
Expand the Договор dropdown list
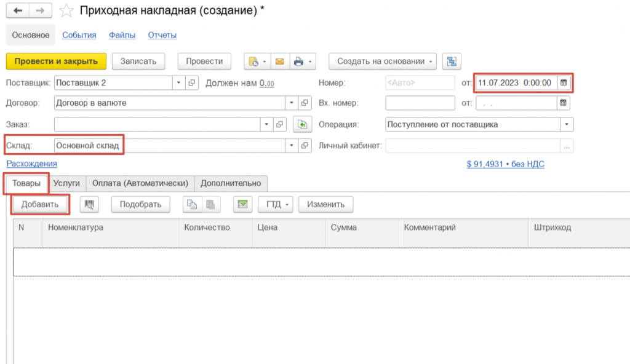coord(291,103)
